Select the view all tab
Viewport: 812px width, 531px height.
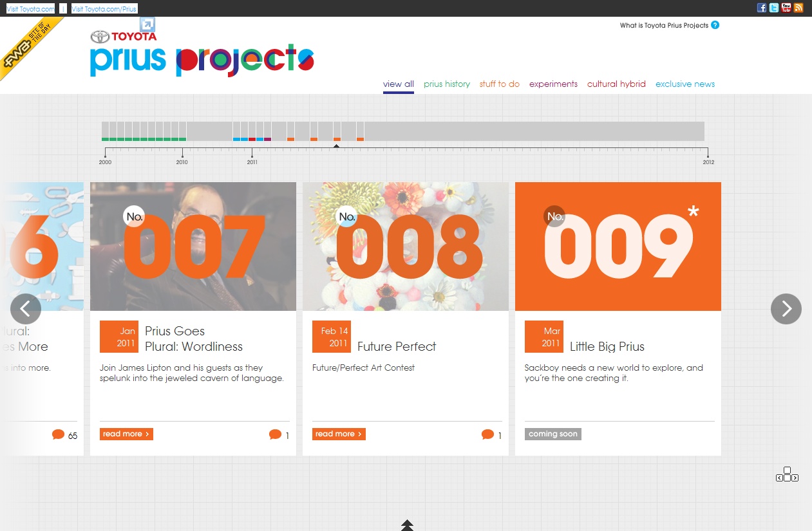[399, 84]
